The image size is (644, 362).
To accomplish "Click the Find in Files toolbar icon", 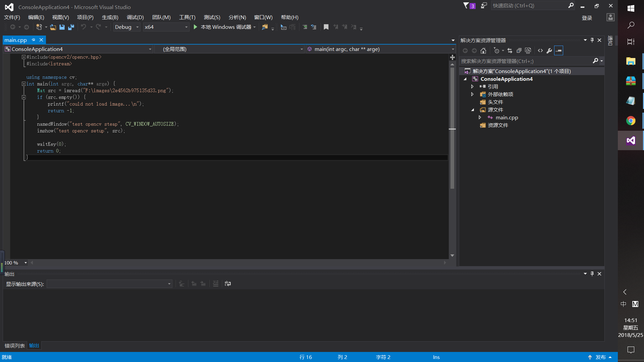I will (x=265, y=27).
